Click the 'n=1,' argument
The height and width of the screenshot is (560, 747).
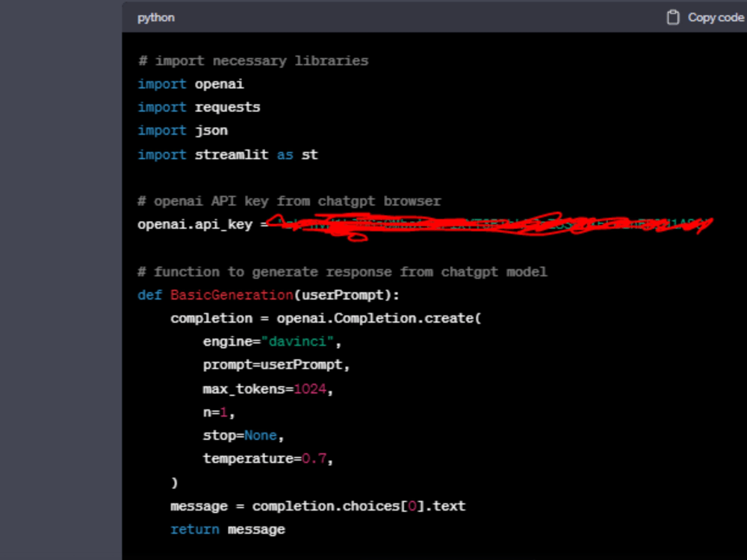pos(219,412)
